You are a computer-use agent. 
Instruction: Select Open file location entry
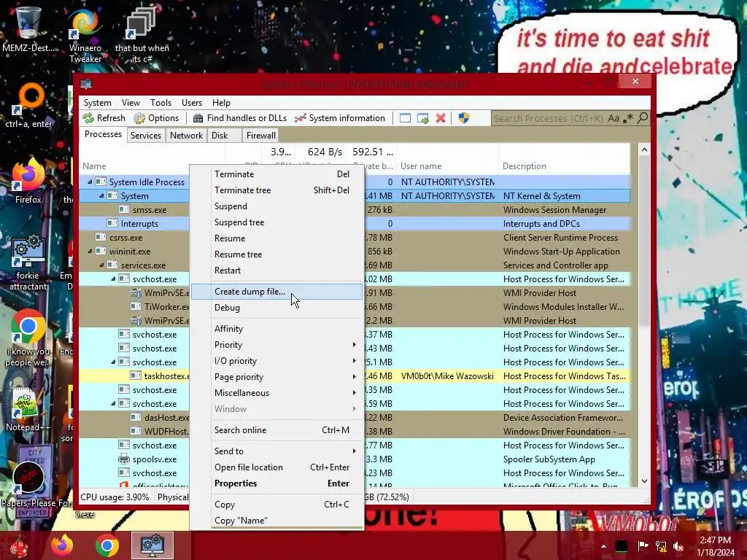[x=277, y=467]
